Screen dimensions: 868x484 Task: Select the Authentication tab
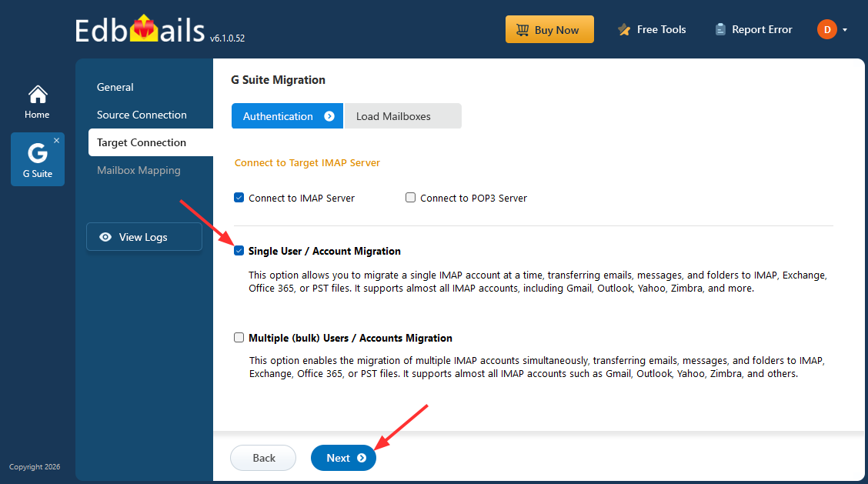pos(286,116)
